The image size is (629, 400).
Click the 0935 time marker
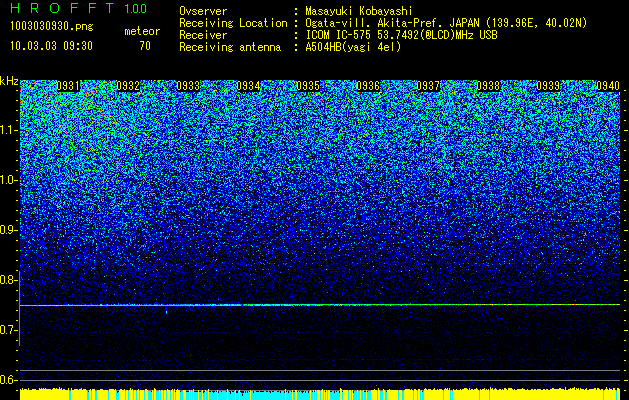tap(308, 86)
